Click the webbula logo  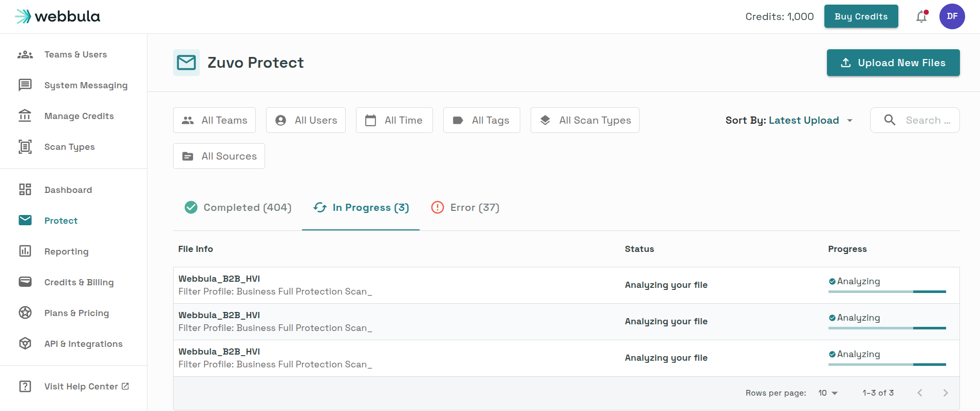point(58,16)
